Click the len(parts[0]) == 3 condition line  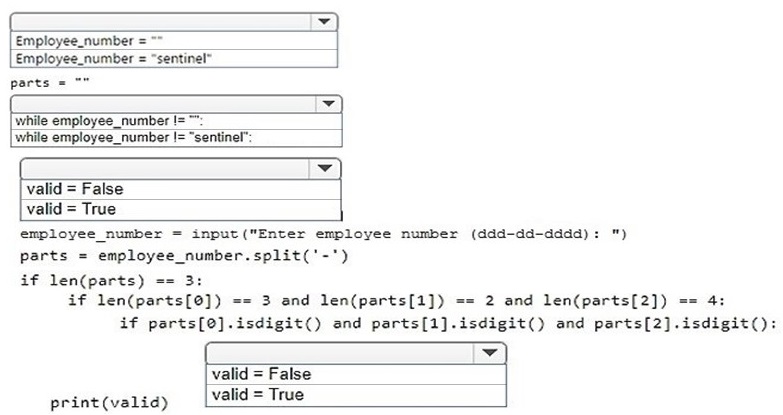398,300
